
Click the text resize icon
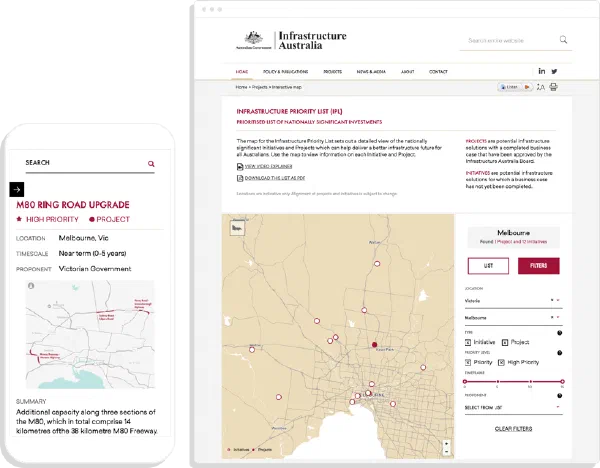pos(540,87)
